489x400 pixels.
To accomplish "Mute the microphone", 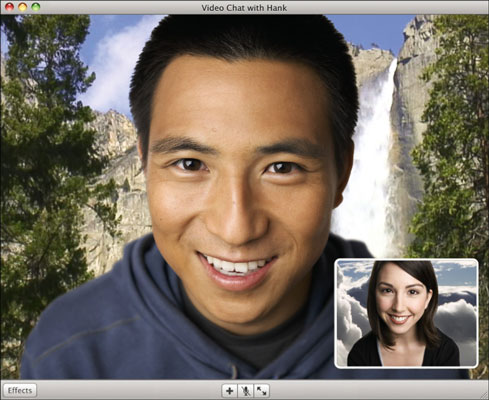I will [x=245, y=391].
